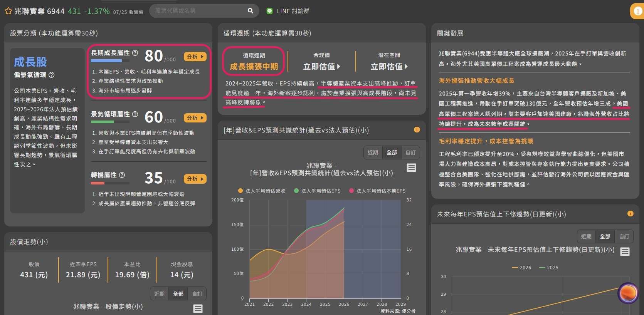Click the 現金股息 value 14 (元)
Image resolution: width=644 pixels, height=315 pixels.
point(182,275)
